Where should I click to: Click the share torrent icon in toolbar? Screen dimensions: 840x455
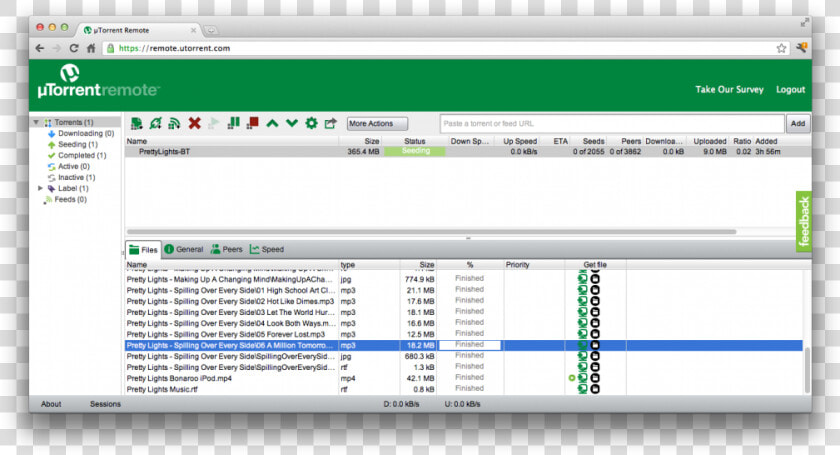click(x=331, y=123)
